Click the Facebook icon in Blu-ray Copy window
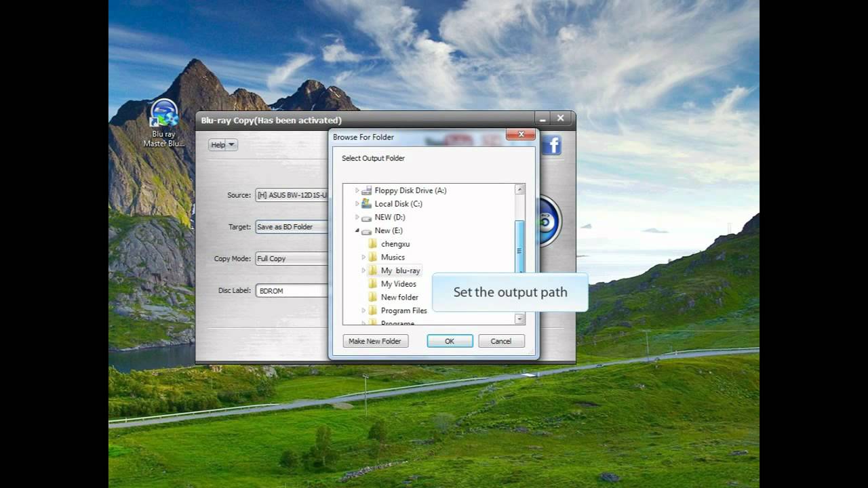The width and height of the screenshot is (868, 488). pos(551,145)
